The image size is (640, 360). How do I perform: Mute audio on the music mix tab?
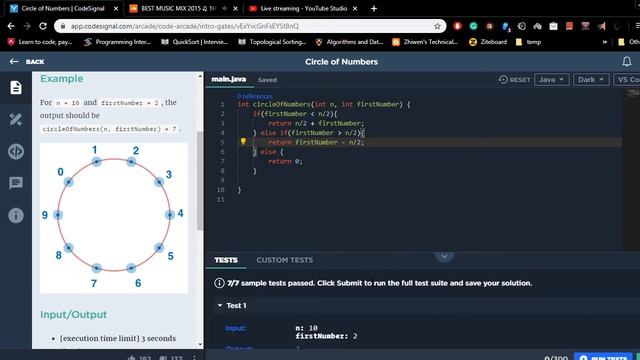click(x=224, y=8)
